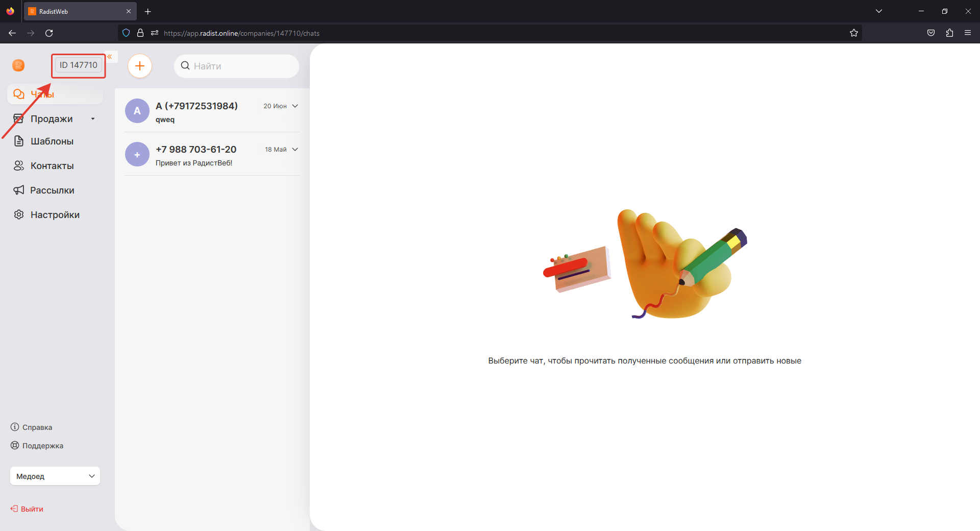Collapse the sidebar with double-chevron icon
Image resolution: width=980 pixels, height=531 pixels.
pyautogui.click(x=110, y=57)
